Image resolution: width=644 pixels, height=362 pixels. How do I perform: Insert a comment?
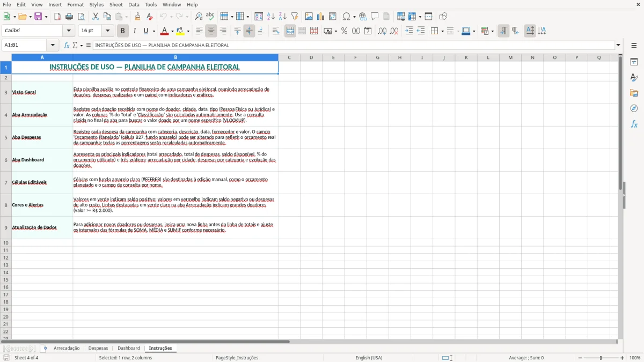point(375,17)
